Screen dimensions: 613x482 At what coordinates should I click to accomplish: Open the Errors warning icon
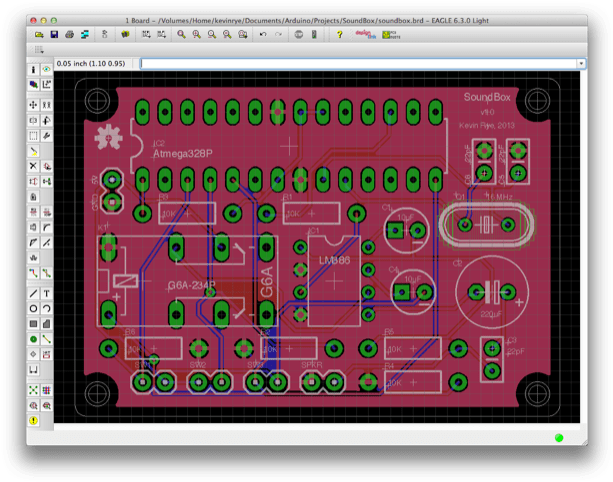pos(33,421)
